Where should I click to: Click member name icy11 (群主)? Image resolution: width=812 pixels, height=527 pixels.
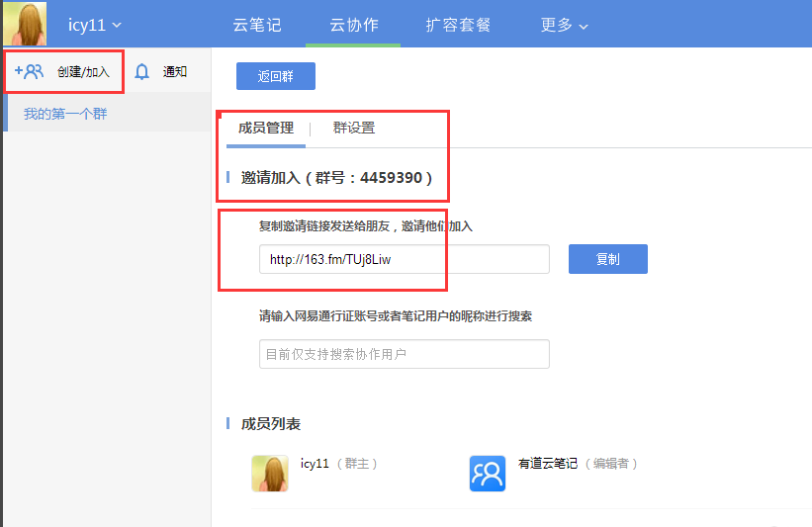point(338,464)
